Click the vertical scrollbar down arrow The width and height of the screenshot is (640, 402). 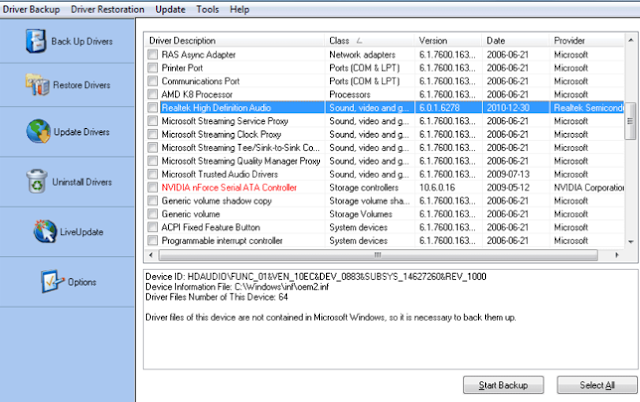pos(631,242)
